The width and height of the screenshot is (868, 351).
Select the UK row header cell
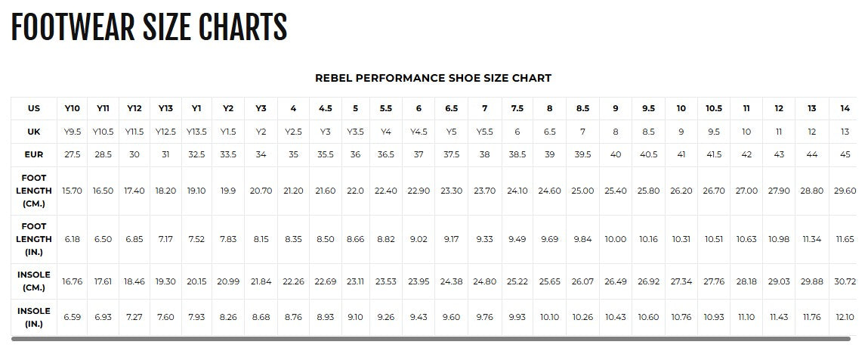(x=34, y=132)
